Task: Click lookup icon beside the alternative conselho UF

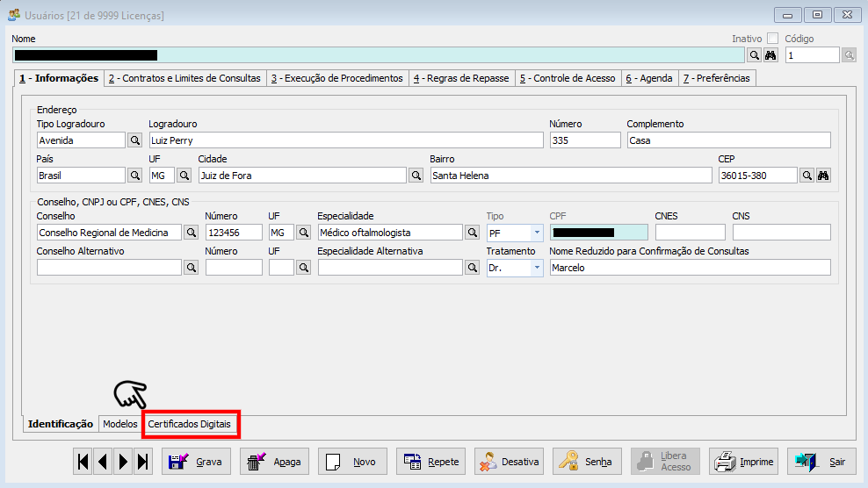Action: [303, 268]
